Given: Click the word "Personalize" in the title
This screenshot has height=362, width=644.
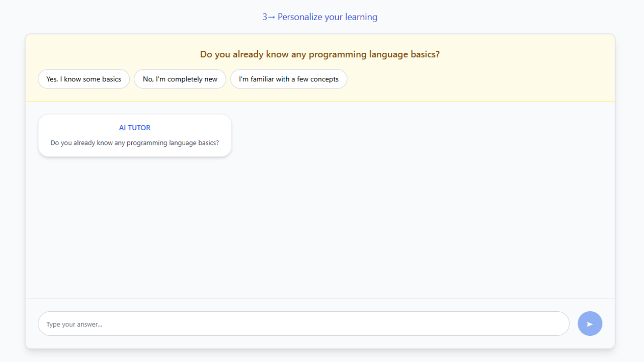Looking at the screenshot, I should 300,17.
